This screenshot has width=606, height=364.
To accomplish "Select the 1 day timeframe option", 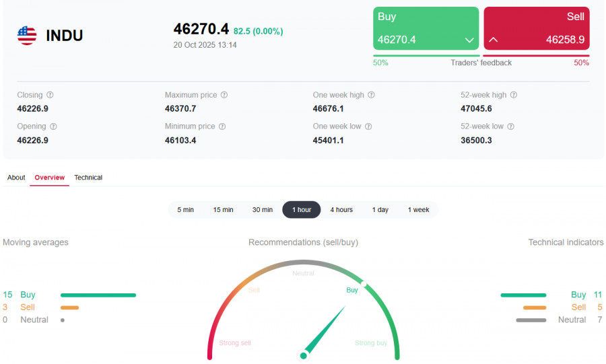I will (380, 210).
